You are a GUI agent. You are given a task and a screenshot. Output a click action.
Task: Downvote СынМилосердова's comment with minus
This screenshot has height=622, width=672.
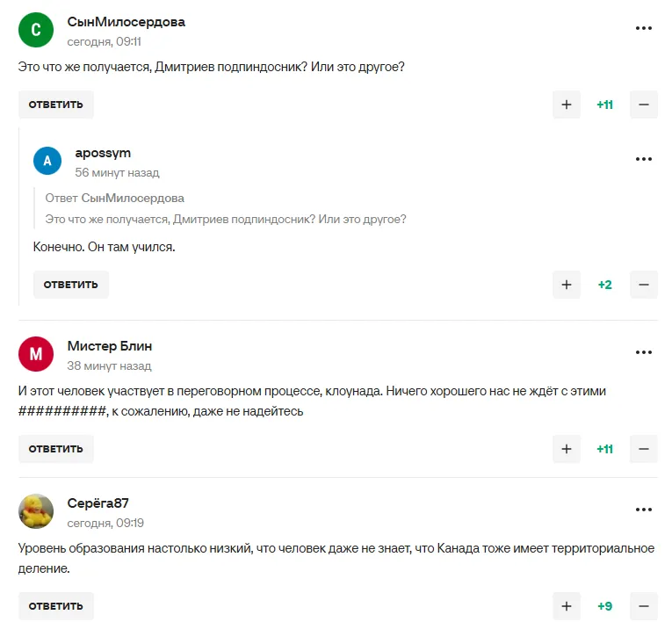point(644,105)
